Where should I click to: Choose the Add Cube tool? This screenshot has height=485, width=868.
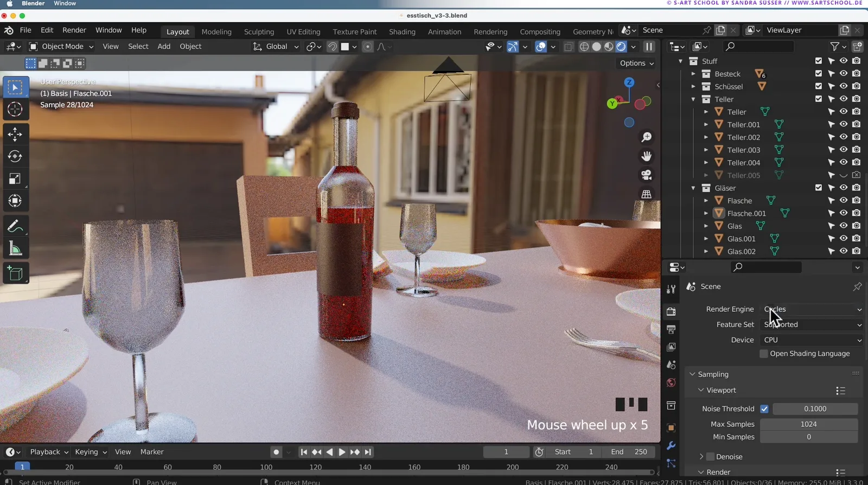tap(15, 274)
